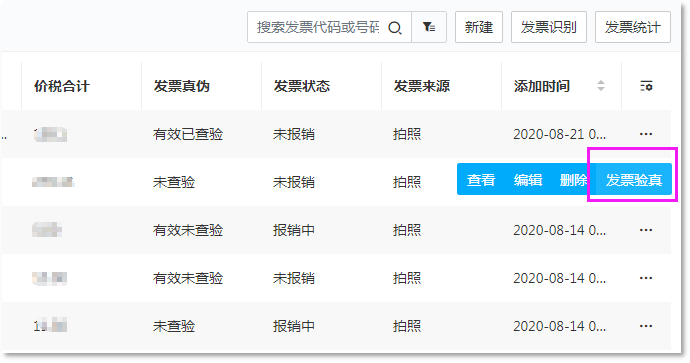Image resolution: width=690 pixels, height=363 pixels.
Task: Select 报销中 cell in bottom row
Action: pyautogui.click(x=294, y=326)
